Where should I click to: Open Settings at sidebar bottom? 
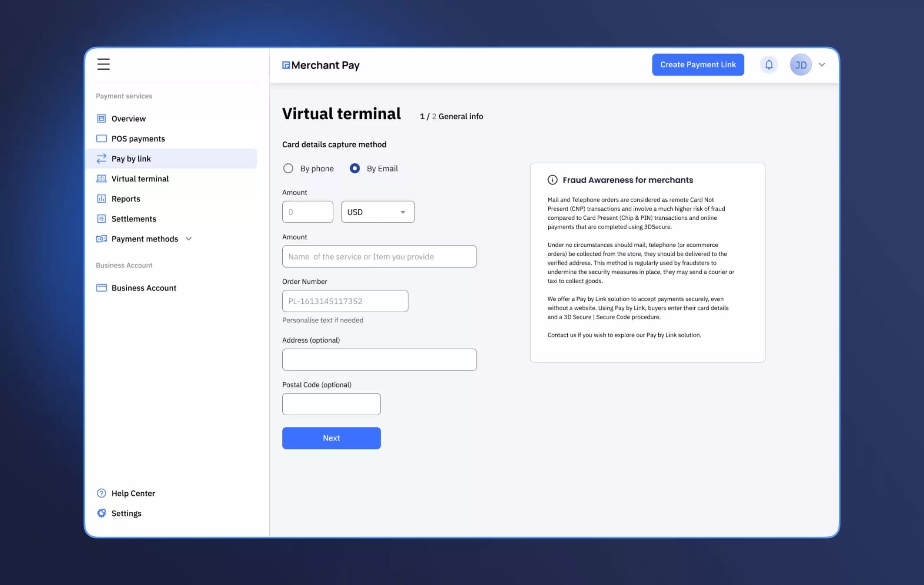click(126, 513)
